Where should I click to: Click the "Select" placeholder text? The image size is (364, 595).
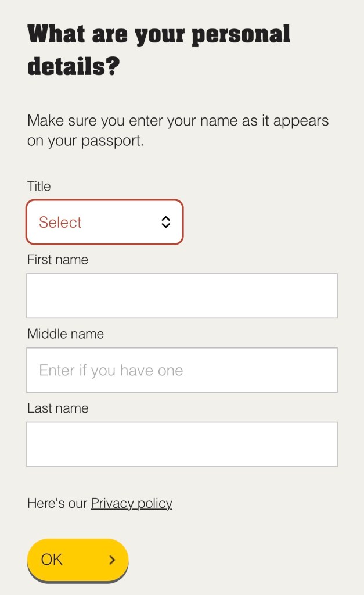click(x=60, y=223)
